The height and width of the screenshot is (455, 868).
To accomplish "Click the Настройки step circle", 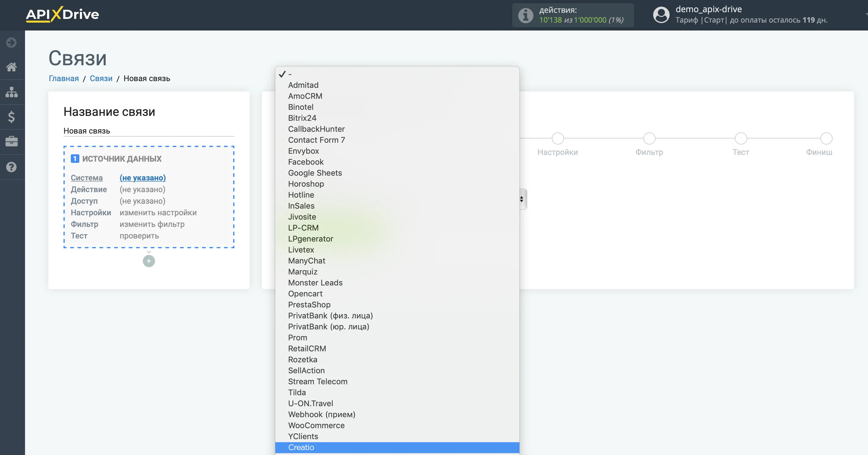I will [x=558, y=138].
